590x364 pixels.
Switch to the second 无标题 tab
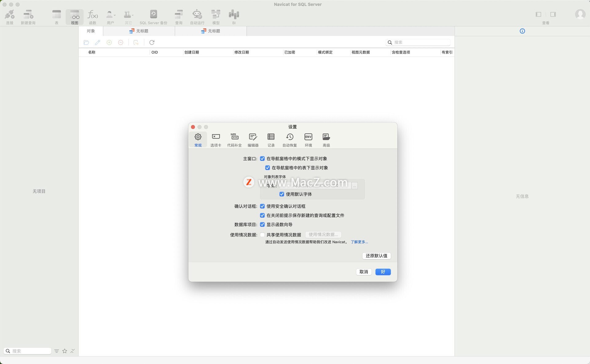(211, 31)
